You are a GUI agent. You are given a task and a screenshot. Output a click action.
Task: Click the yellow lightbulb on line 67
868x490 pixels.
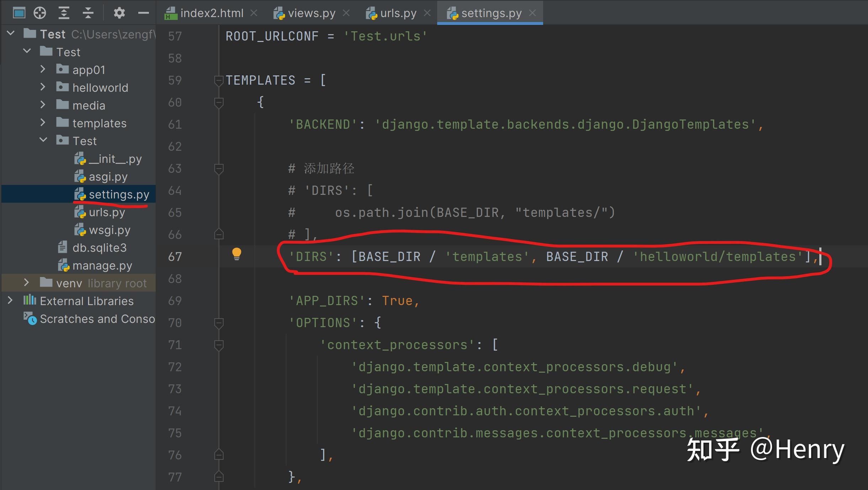pos(237,255)
